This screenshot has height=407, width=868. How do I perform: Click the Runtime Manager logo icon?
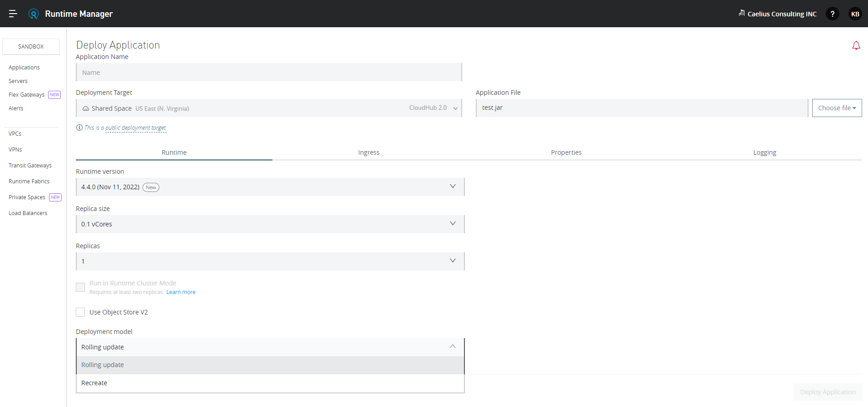34,14
